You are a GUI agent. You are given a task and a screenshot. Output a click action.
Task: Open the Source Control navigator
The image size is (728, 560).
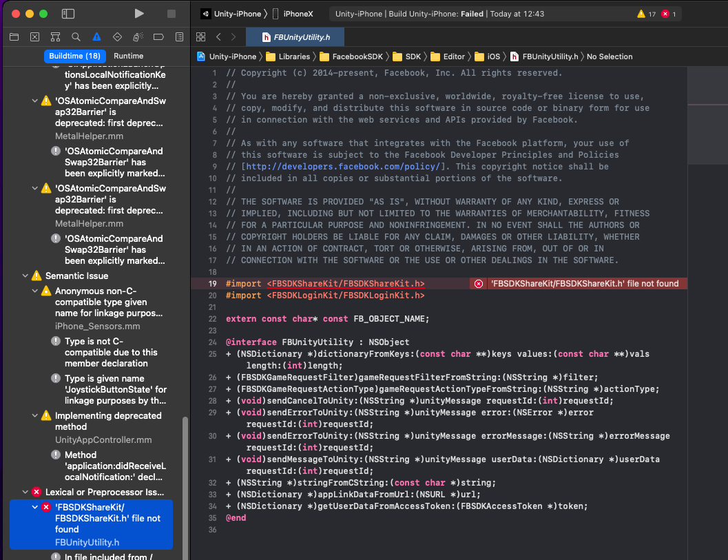coord(35,37)
